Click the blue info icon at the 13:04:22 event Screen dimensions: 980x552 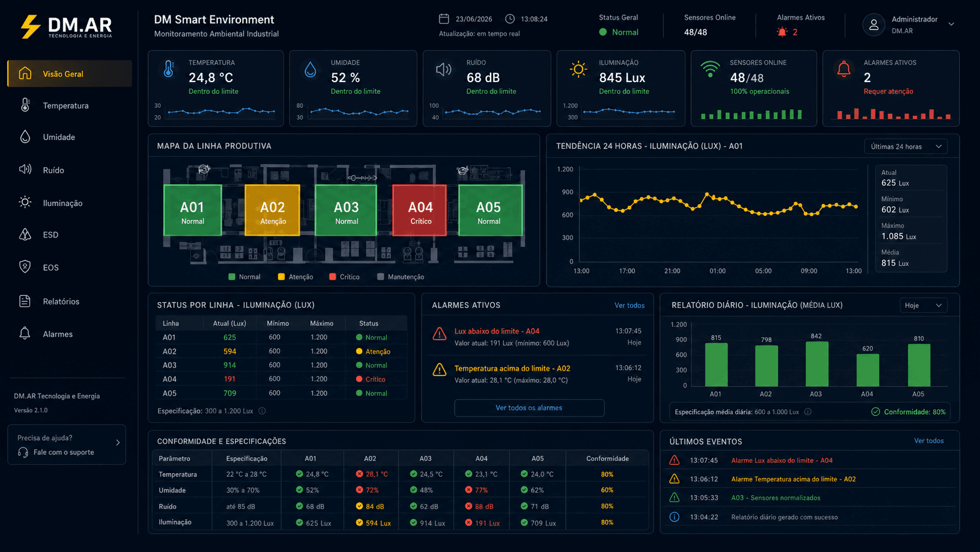(675, 517)
